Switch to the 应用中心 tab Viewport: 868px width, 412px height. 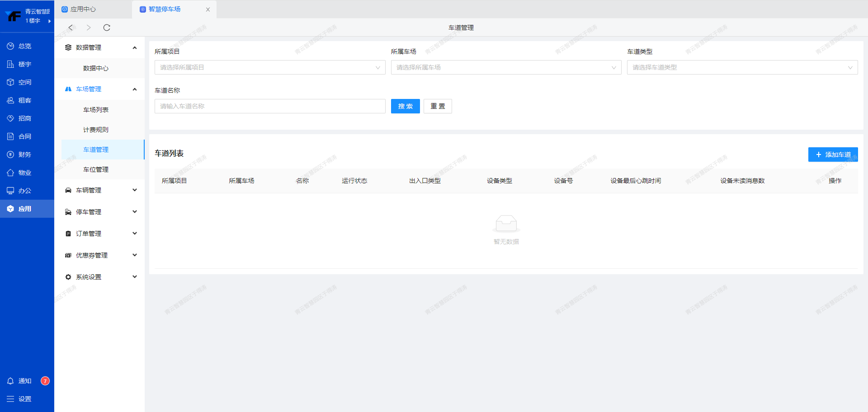(x=83, y=9)
